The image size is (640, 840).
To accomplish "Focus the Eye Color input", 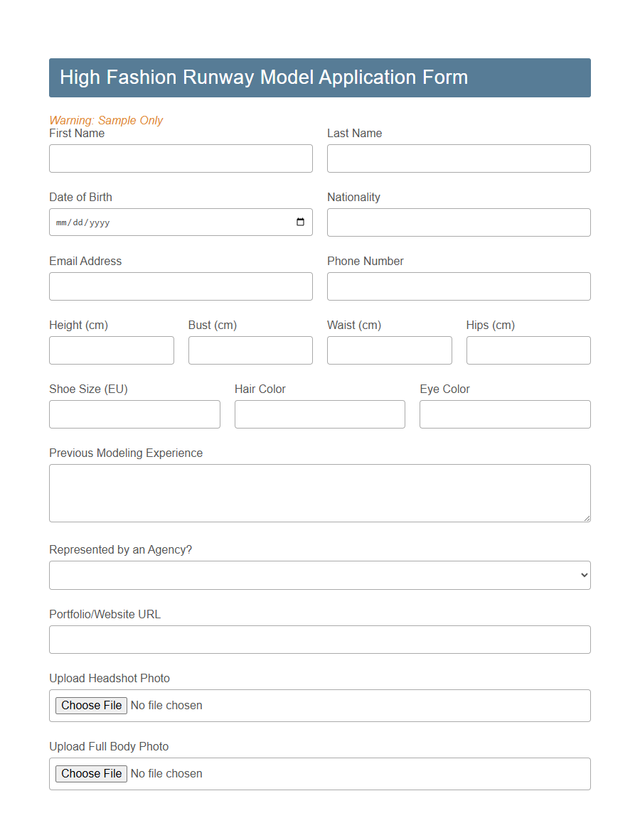I will pyautogui.click(x=505, y=414).
